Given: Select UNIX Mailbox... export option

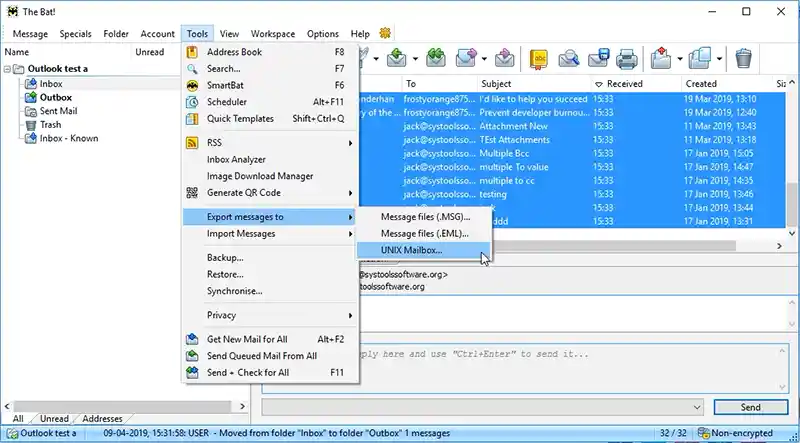Looking at the screenshot, I should pyautogui.click(x=423, y=250).
